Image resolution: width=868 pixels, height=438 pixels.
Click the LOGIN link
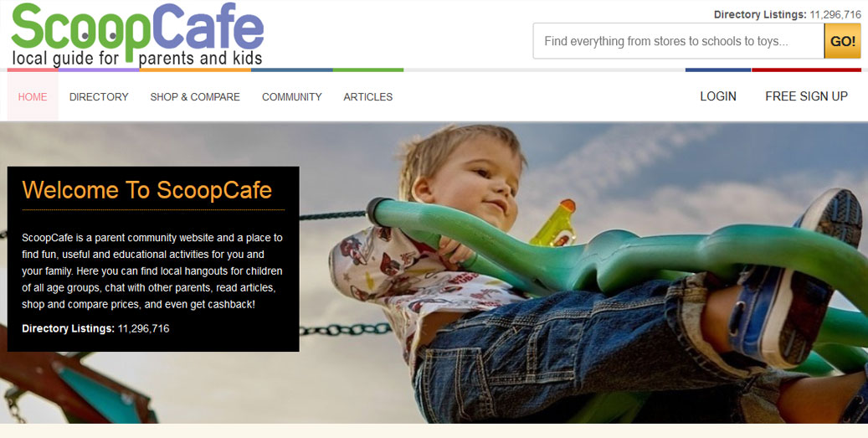pos(718,96)
